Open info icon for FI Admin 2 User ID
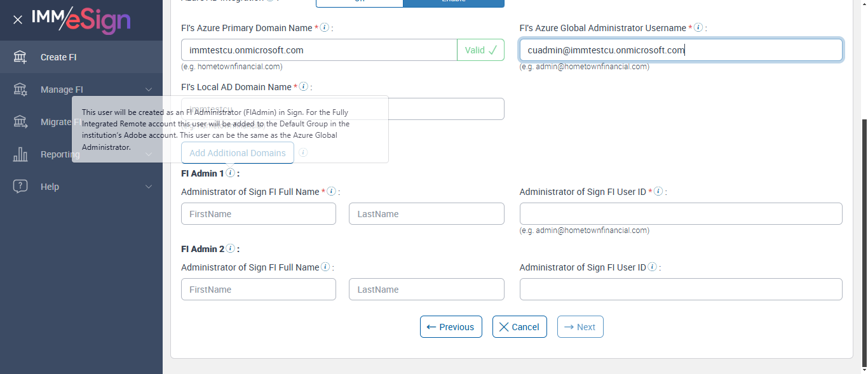 [x=652, y=267]
